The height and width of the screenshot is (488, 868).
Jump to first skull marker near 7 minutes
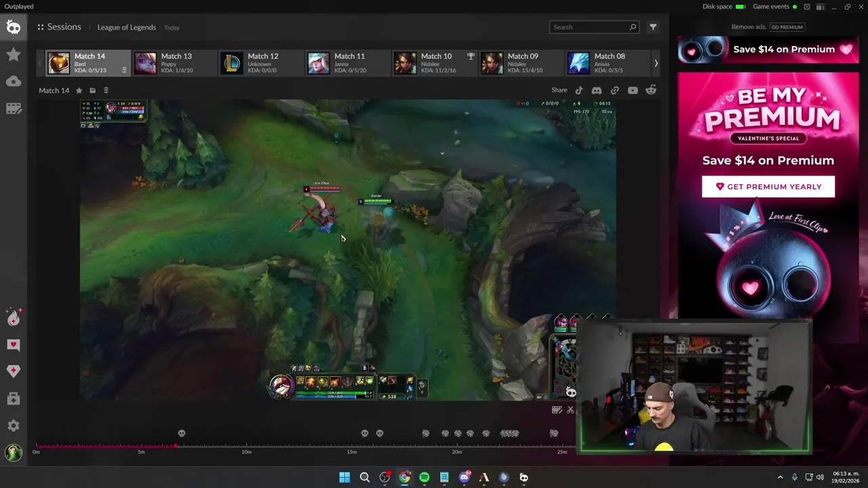coord(182,433)
